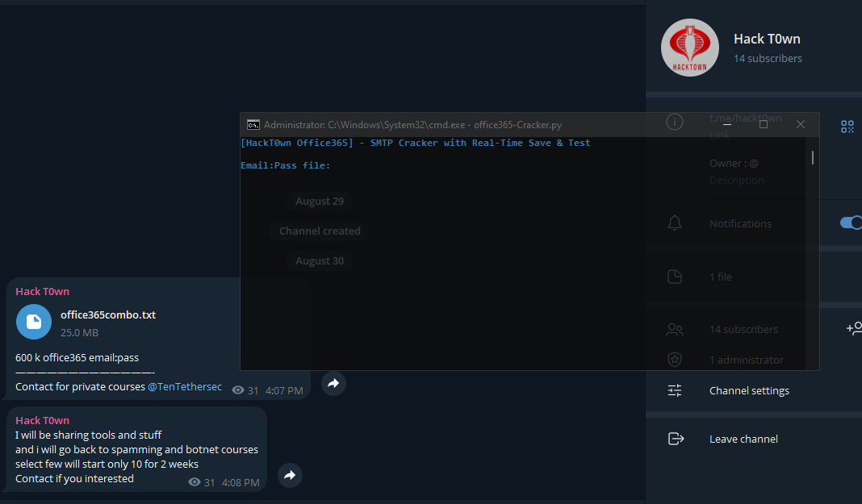This screenshot has height=504, width=862.
Task: Click the cmd window scrollbar thumb
Action: coord(813,157)
